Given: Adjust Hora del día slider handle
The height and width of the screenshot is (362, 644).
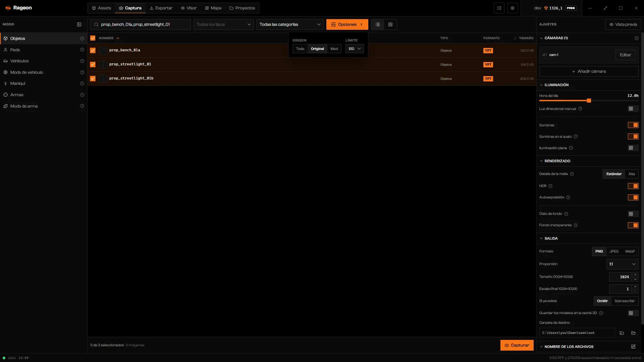Looking at the screenshot, I should tap(589, 101).
